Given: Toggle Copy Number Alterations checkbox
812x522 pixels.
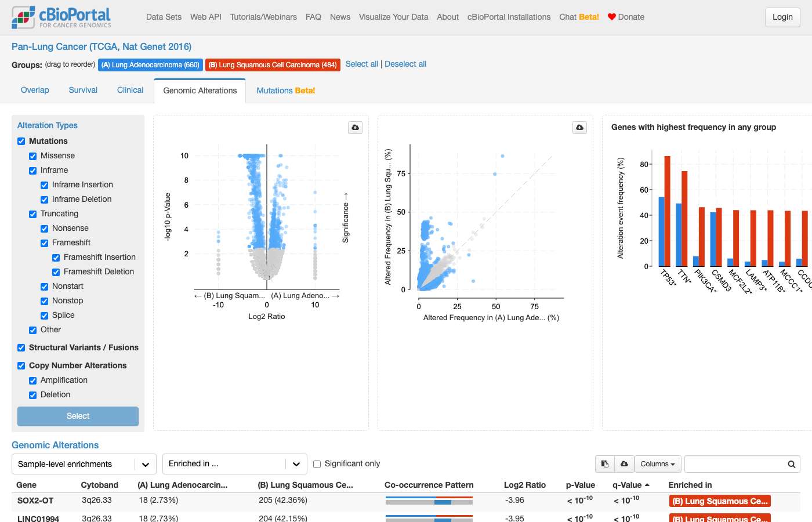Looking at the screenshot, I should 21,366.
